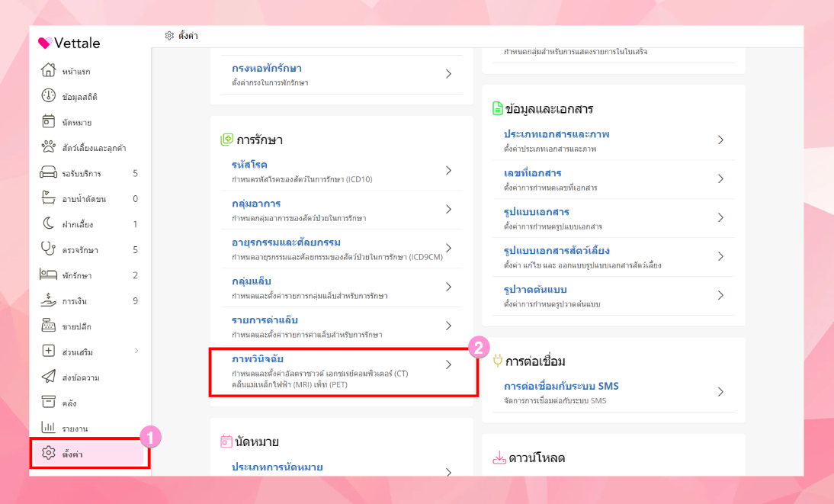Viewport: 834px width, 504px height.
Task: Open the รูปแบบเอกสาร settings link
Action: (536, 212)
